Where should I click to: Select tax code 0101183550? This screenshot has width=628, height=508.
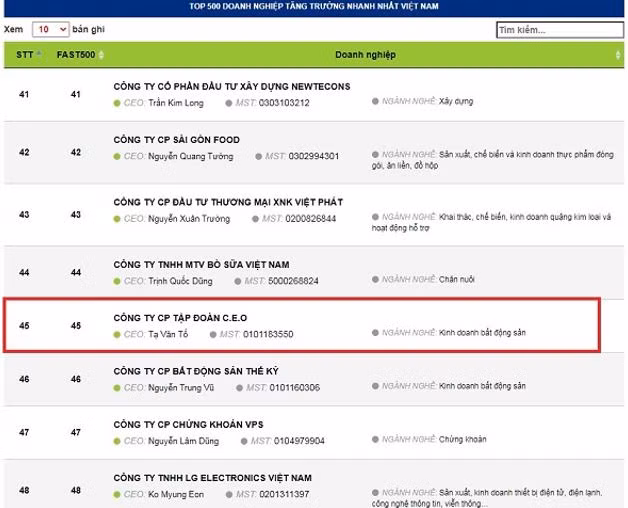(268, 334)
